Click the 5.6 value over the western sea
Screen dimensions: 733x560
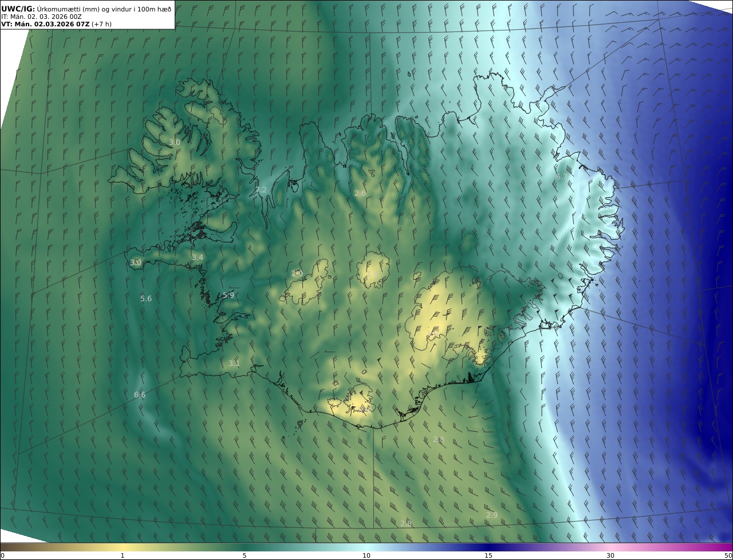146,299
